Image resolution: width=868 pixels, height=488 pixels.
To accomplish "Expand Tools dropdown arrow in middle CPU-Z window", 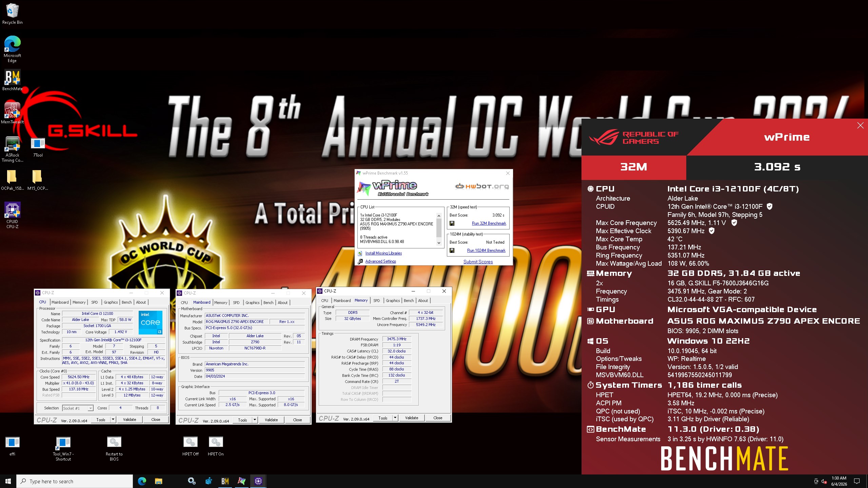I will point(255,420).
